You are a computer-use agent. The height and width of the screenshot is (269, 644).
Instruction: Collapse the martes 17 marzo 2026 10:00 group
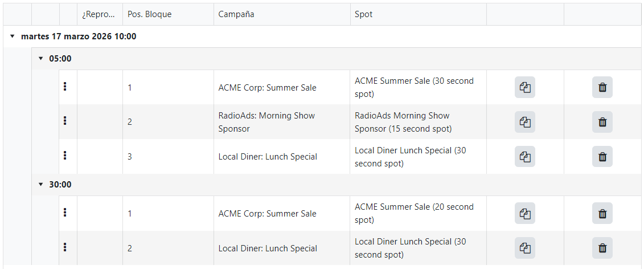click(13, 36)
